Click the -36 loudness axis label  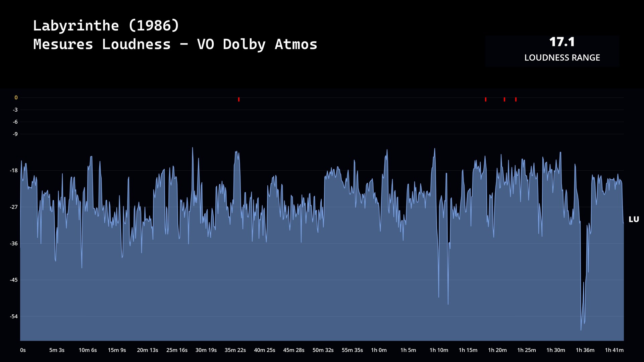click(x=14, y=244)
